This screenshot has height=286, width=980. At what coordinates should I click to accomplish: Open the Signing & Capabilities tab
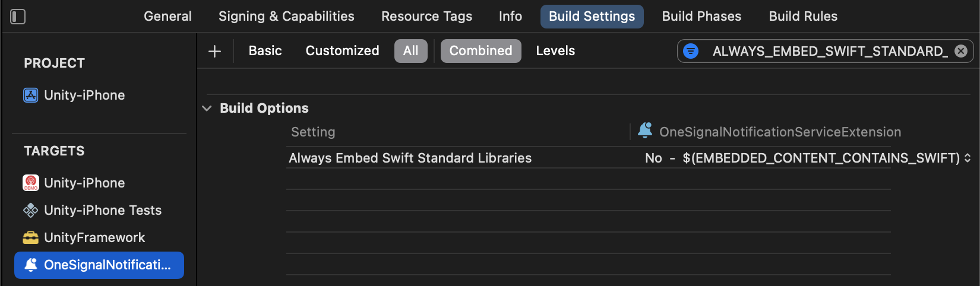(286, 17)
